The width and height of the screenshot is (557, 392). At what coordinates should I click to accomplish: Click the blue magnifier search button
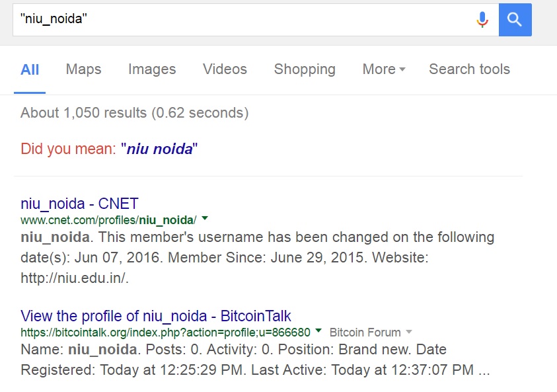[515, 20]
